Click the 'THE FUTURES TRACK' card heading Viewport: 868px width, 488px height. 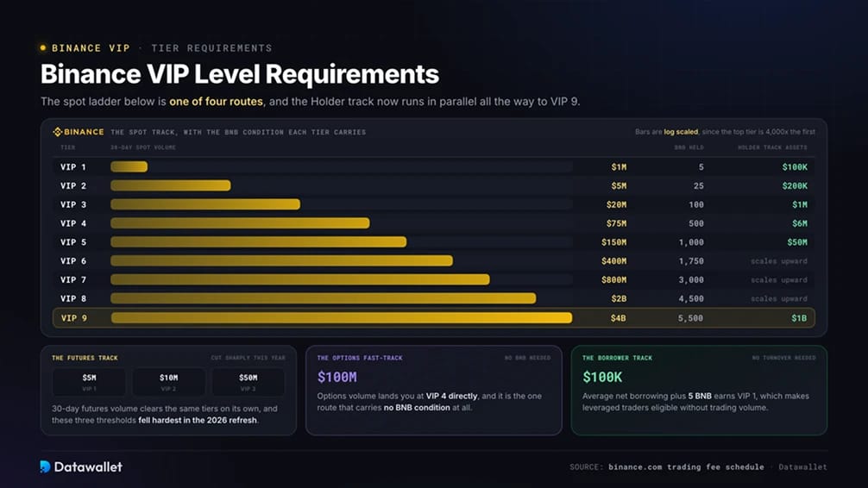coord(85,358)
